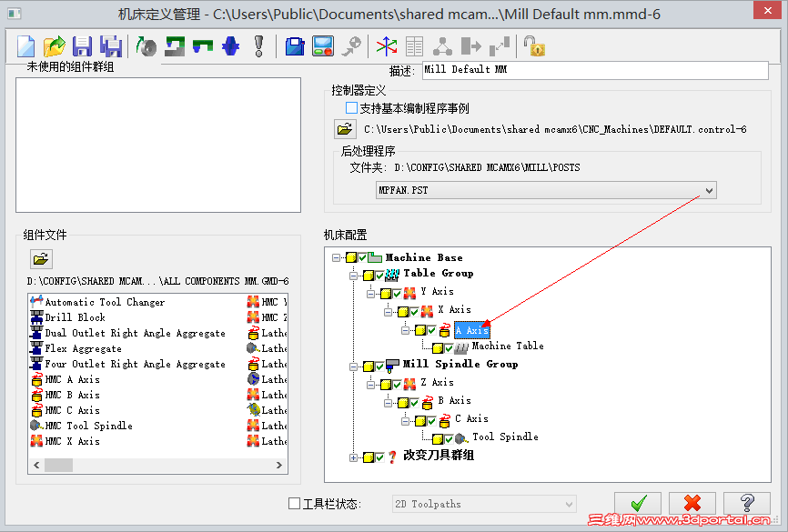The height and width of the screenshot is (532, 788).
Task: Cancel with the red X button
Action: pyautogui.click(x=692, y=502)
